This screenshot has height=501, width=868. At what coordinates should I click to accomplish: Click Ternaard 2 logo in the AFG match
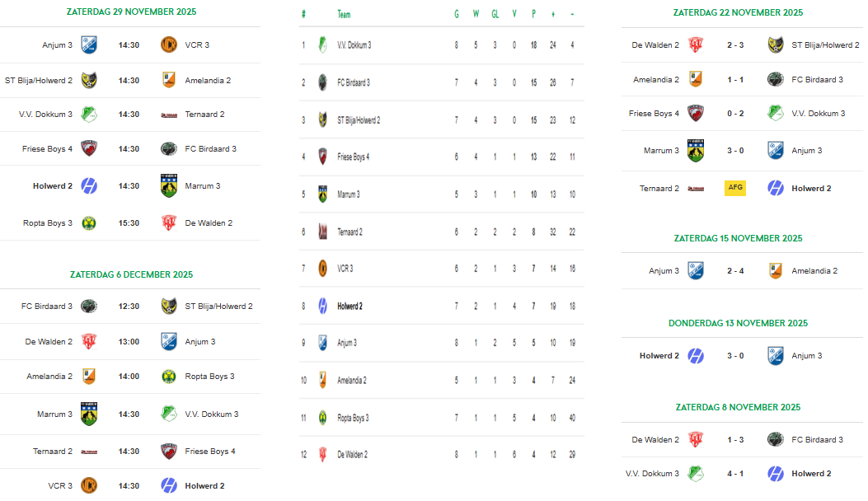(x=696, y=188)
